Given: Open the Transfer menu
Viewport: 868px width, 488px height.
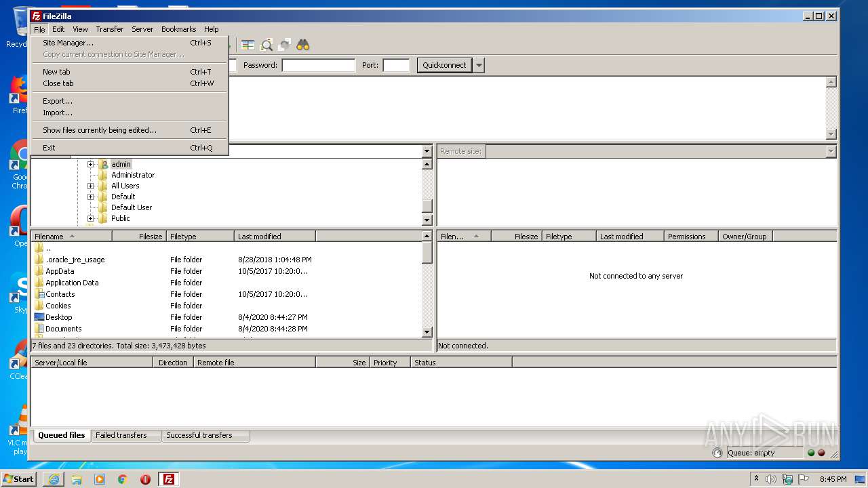Looking at the screenshot, I should (x=109, y=29).
